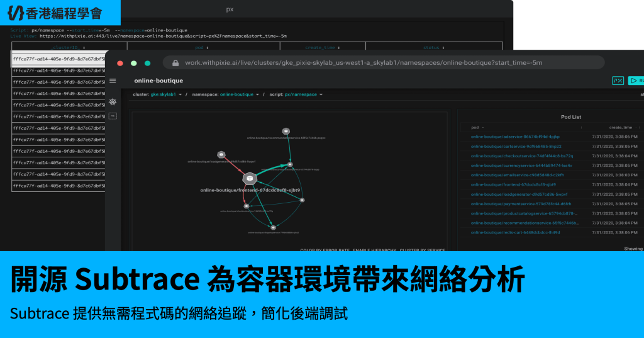Screen dimensions: 644x338
Task: Open paymentservice-579d78fc44-d6frh pod link
Action: coord(521,204)
